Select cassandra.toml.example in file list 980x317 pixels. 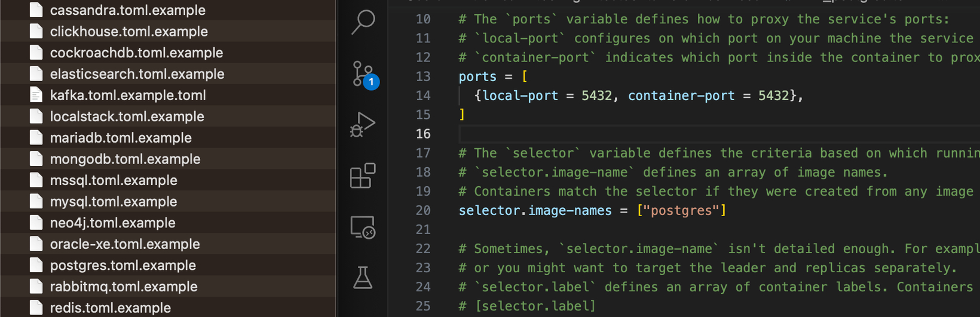click(x=167, y=10)
